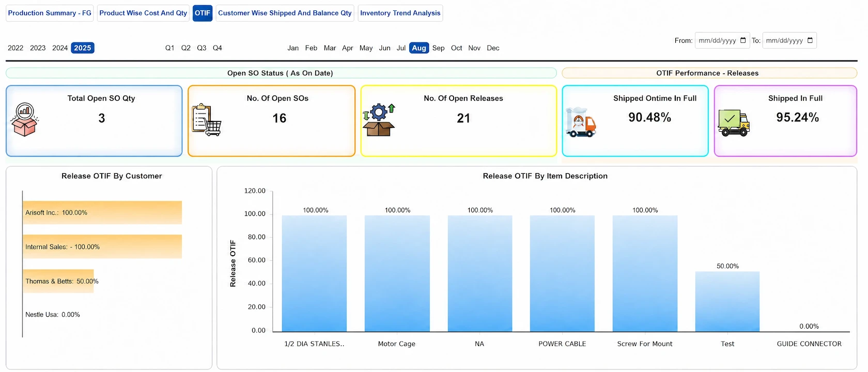Click the Nestle Usa: 0.00% label
Viewport: 868px width, 372px height.
53,315
